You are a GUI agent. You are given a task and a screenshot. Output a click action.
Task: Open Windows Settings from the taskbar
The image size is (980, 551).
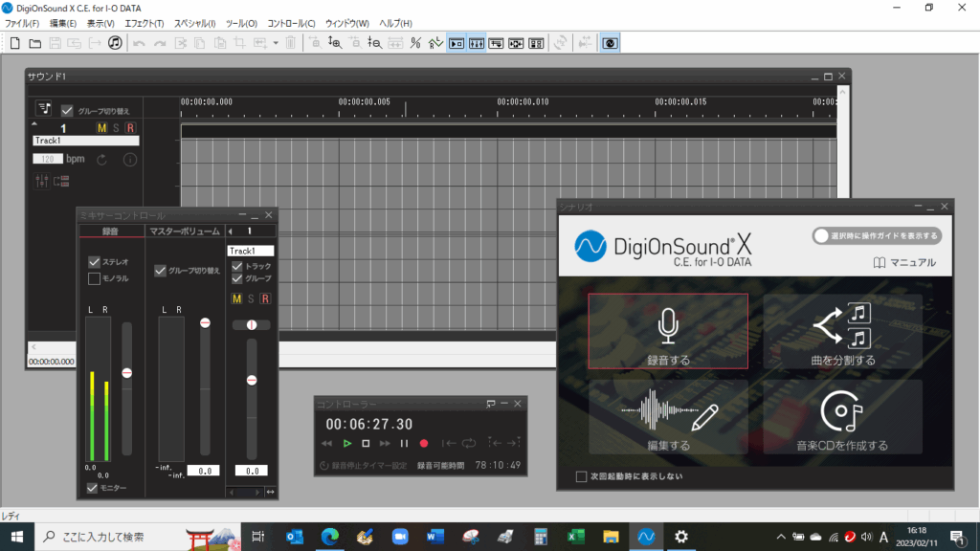coord(680,537)
